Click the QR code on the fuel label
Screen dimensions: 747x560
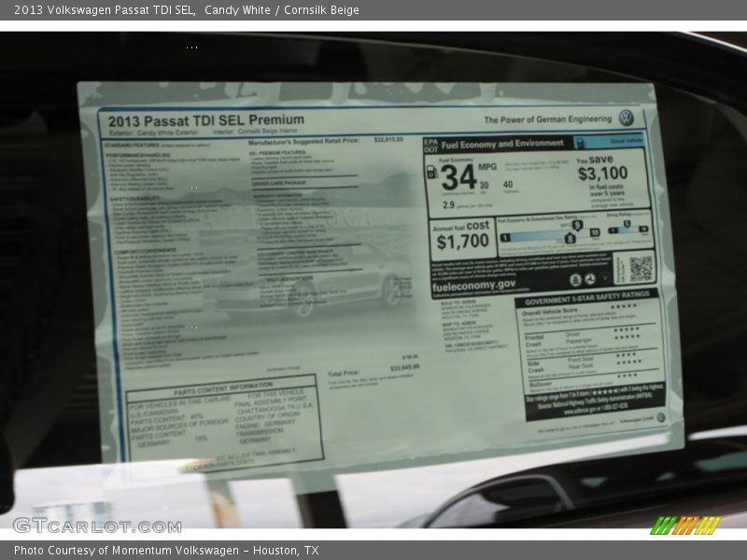(x=641, y=269)
